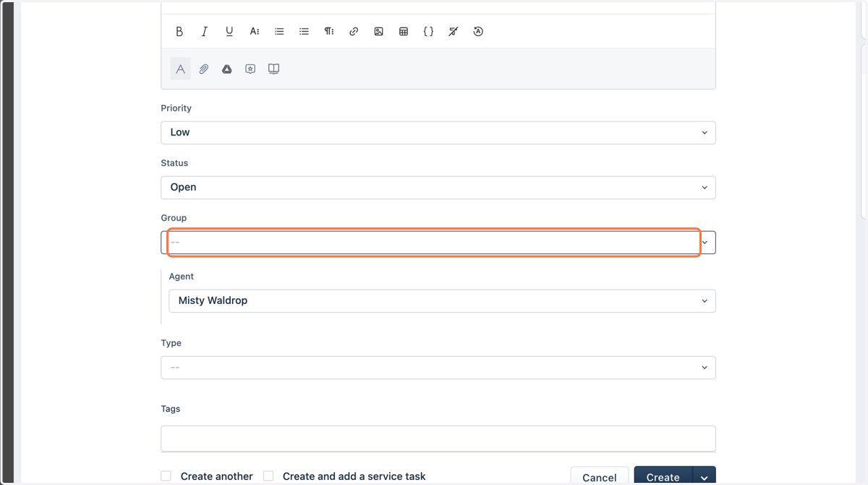Viewport: 868px width, 485px height.
Task: Click the Group field label
Action: tap(174, 218)
